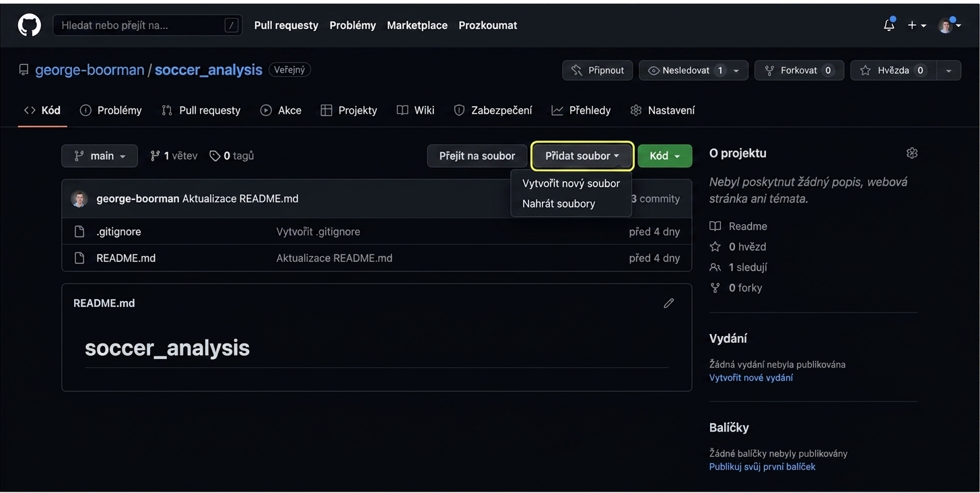
Task: Click 'Publikuj svůj první balíček' link
Action: 763,467
